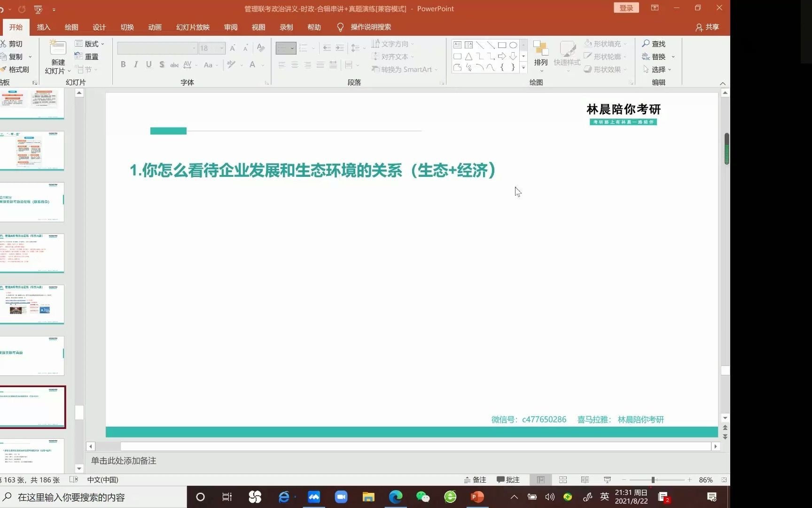The image size is (812, 508).
Task: Click Find (查找) button
Action: (654, 44)
